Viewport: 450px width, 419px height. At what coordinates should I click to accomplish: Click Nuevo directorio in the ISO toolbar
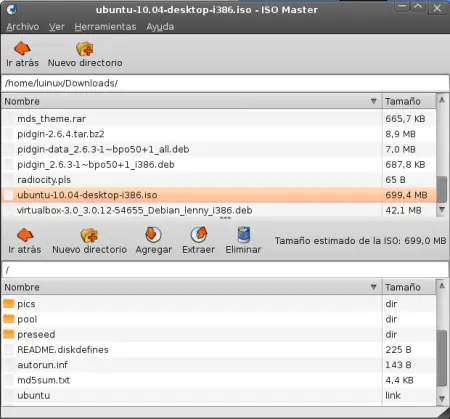89,241
